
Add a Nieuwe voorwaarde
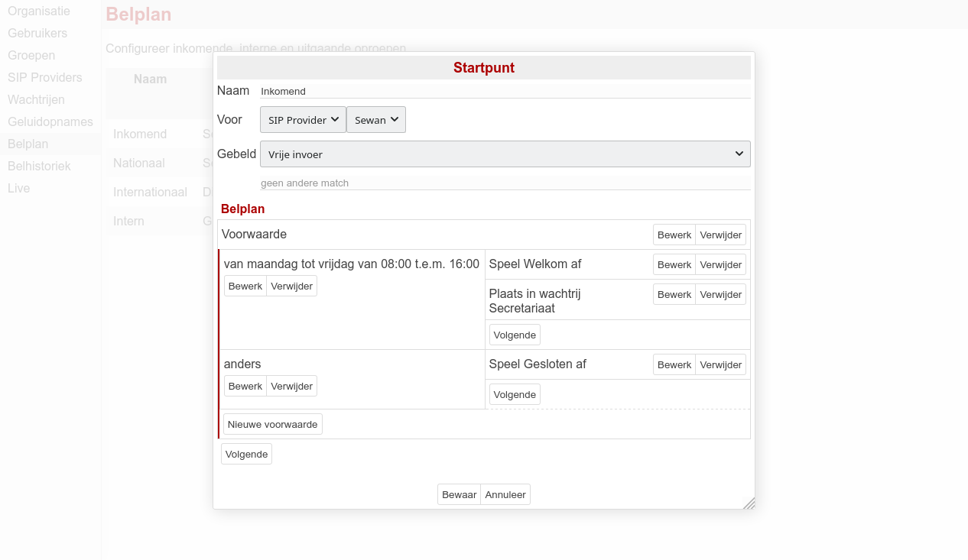(272, 424)
